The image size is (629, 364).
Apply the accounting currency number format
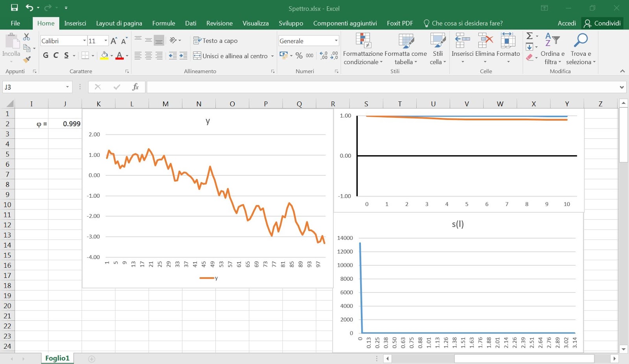coord(283,55)
